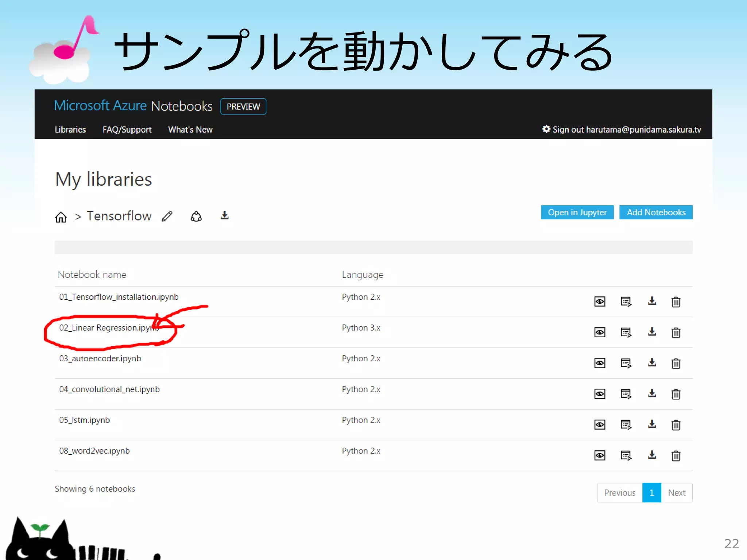
Task: Open 02_Linear Regression.ipynb notebook
Action: tap(109, 328)
